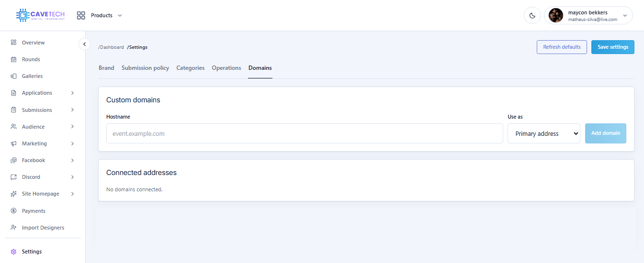
Task: Click the Connected addresses heading
Action: click(141, 173)
